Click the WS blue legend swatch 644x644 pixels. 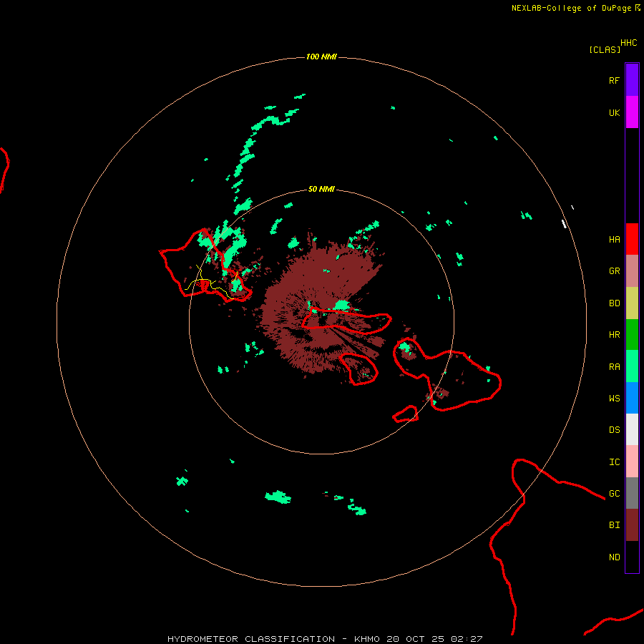632,398
